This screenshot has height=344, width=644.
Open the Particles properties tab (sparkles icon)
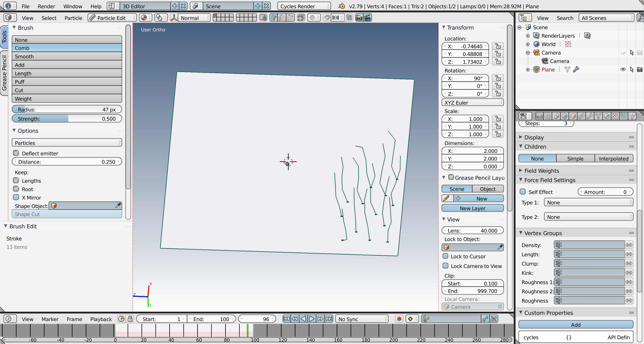pos(624,116)
